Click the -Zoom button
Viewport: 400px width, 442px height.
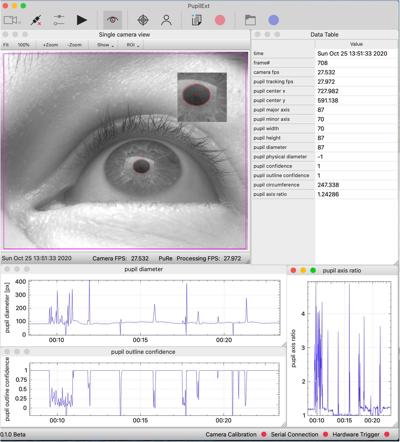coord(74,45)
